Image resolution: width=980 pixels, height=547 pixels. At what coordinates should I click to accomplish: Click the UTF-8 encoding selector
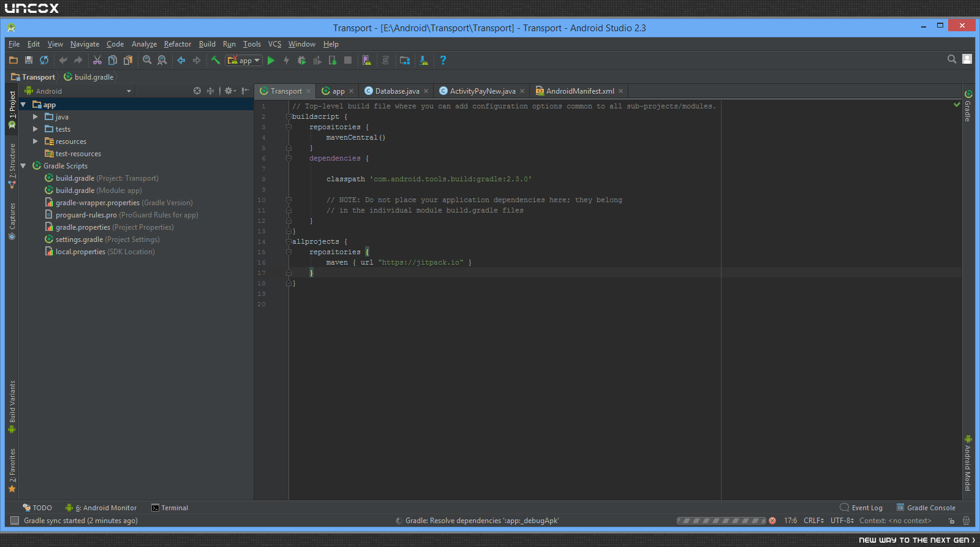click(842, 521)
